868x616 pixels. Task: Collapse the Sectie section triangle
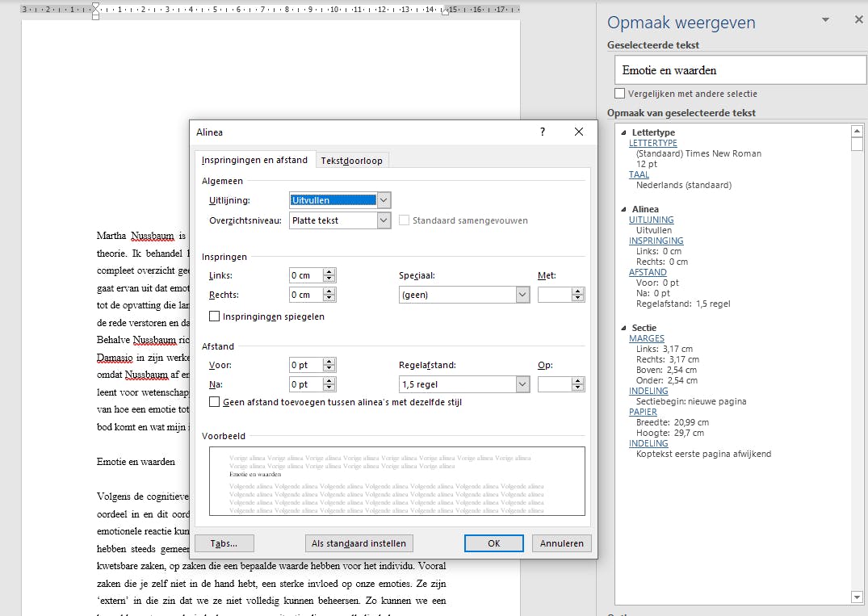tap(623, 328)
